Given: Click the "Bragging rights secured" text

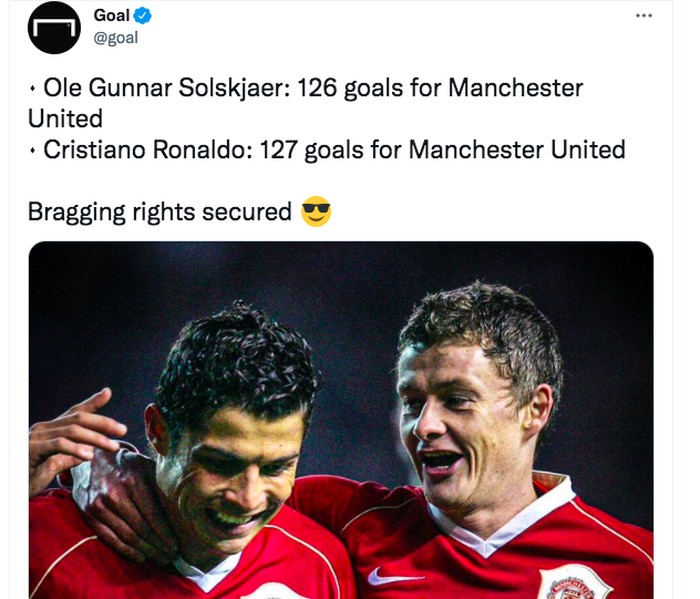Looking at the screenshot, I should tap(159, 212).
